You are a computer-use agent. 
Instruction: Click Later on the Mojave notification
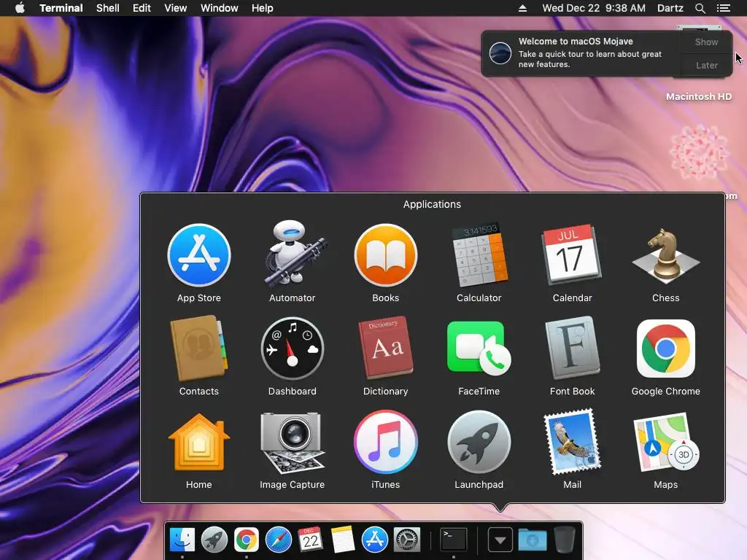(x=706, y=65)
